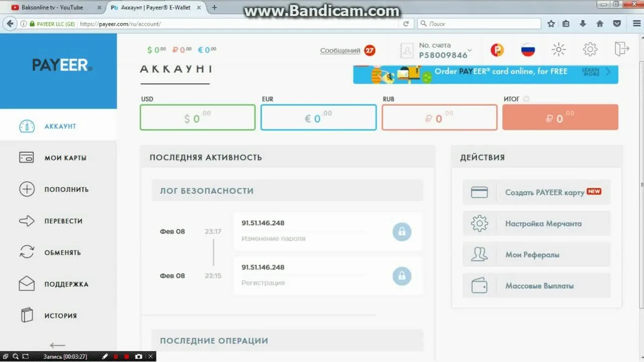
Task: Click the logout door icon
Action: 622,49
